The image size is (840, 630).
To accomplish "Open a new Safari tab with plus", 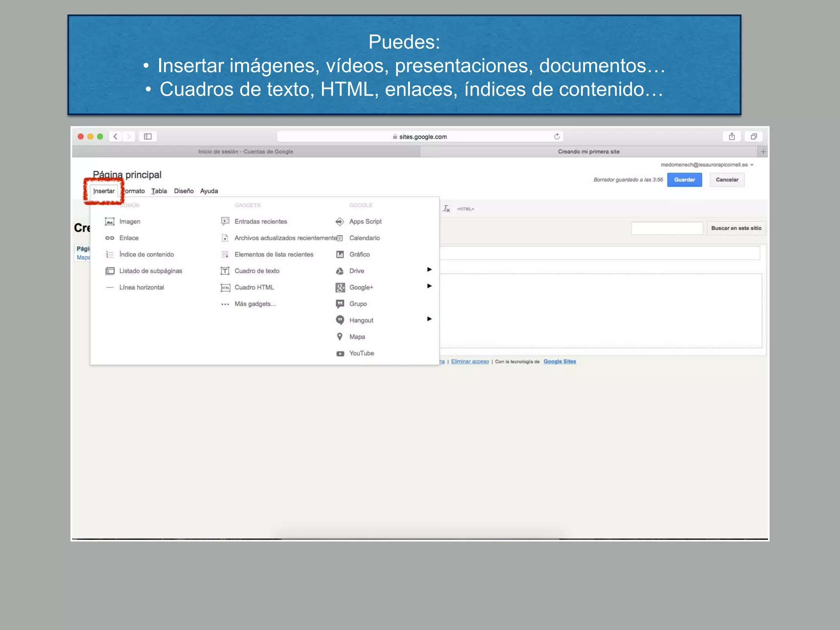I will tap(763, 152).
